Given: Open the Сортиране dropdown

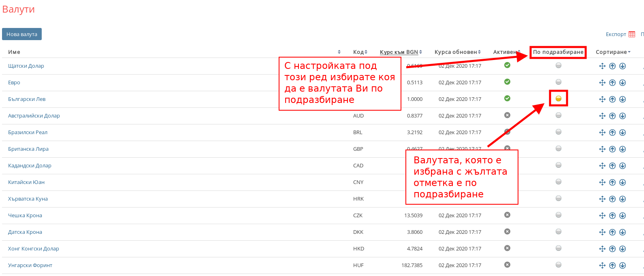Looking at the screenshot, I should [613, 52].
